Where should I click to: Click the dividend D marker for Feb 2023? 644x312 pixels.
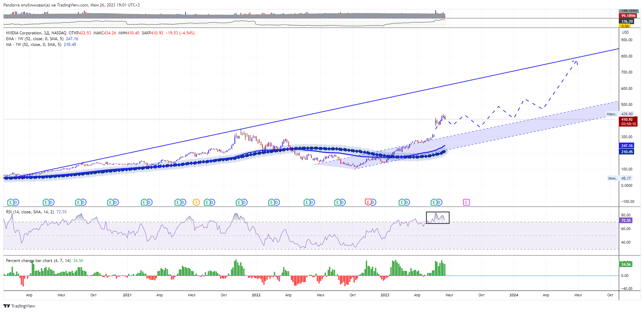407,202
